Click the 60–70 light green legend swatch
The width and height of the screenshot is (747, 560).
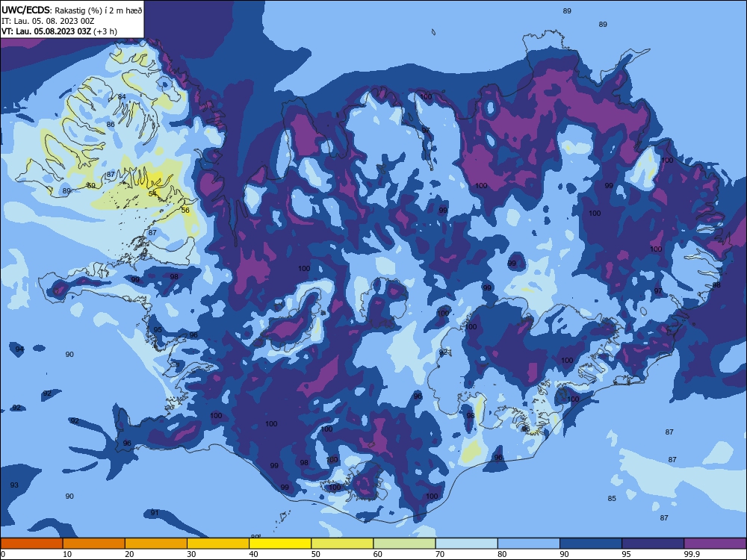pyautogui.click(x=404, y=544)
